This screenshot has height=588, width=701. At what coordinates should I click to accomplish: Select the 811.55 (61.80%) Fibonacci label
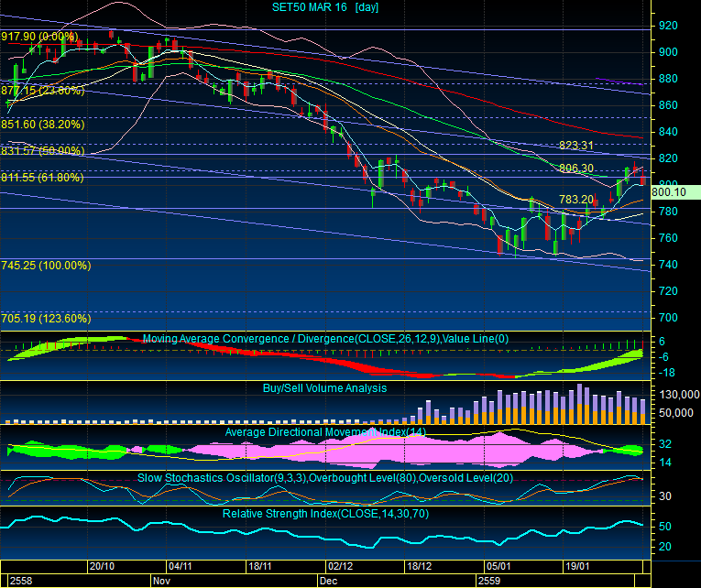click(x=42, y=178)
